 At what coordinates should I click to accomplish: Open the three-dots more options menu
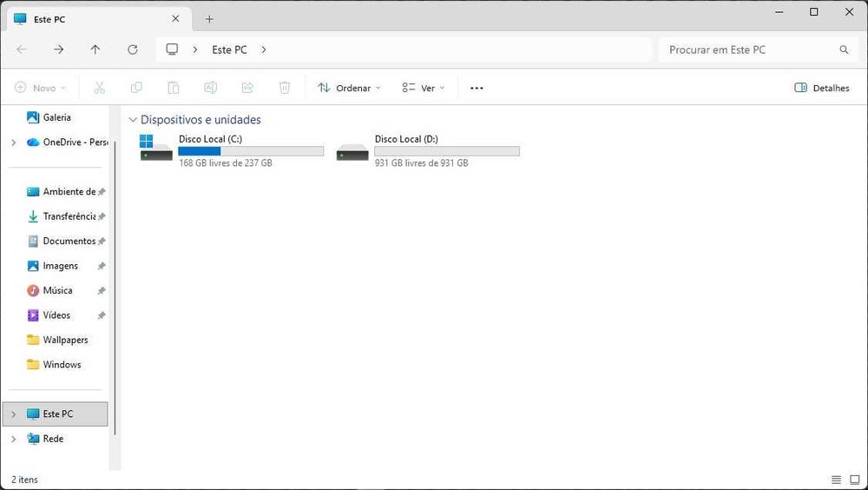[477, 88]
